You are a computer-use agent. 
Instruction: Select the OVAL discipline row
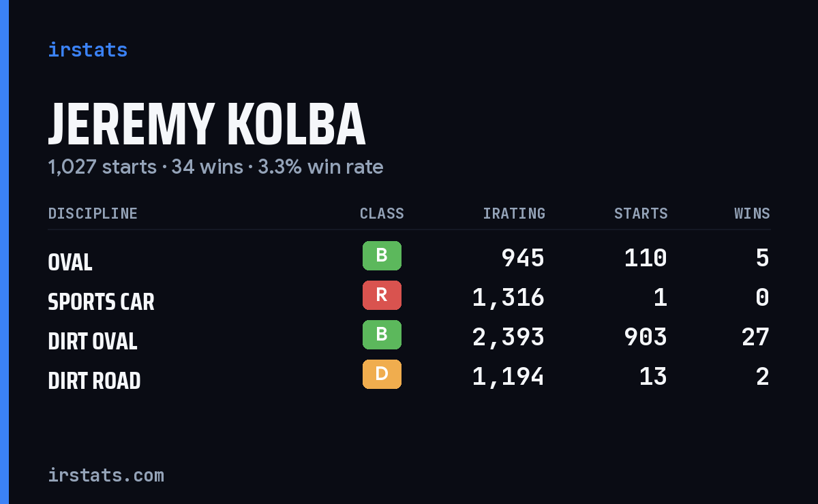pos(409,258)
